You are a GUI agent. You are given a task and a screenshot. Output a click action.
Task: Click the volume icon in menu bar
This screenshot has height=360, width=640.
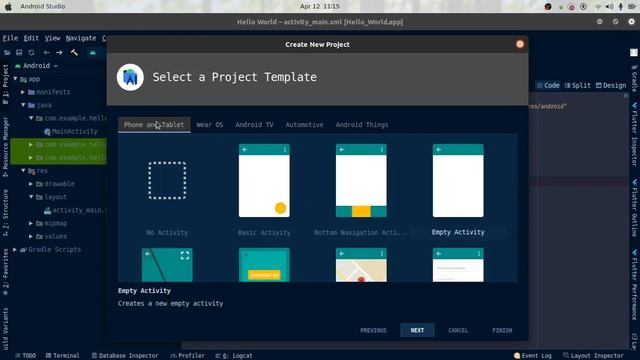pyautogui.click(x=609, y=7)
